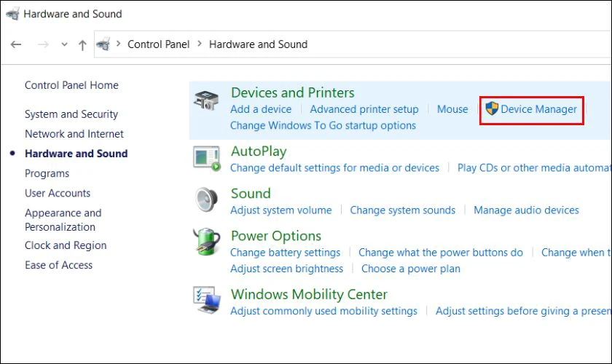Click Adjust screen brightness

[286, 269]
